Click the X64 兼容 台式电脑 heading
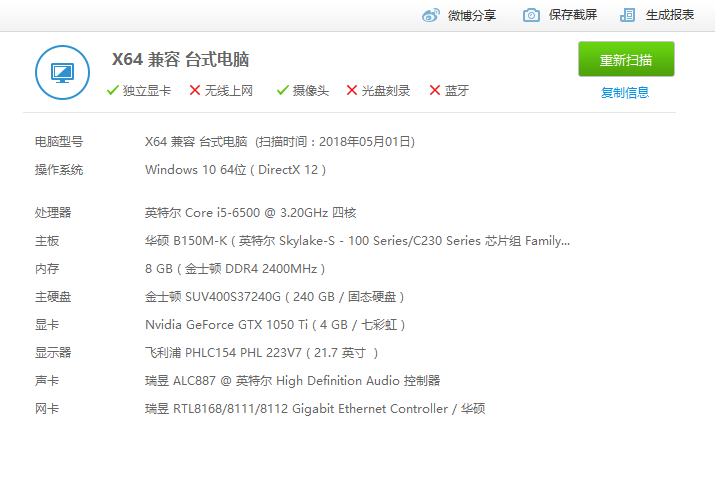This screenshot has height=500, width=715. (x=181, y=59)
